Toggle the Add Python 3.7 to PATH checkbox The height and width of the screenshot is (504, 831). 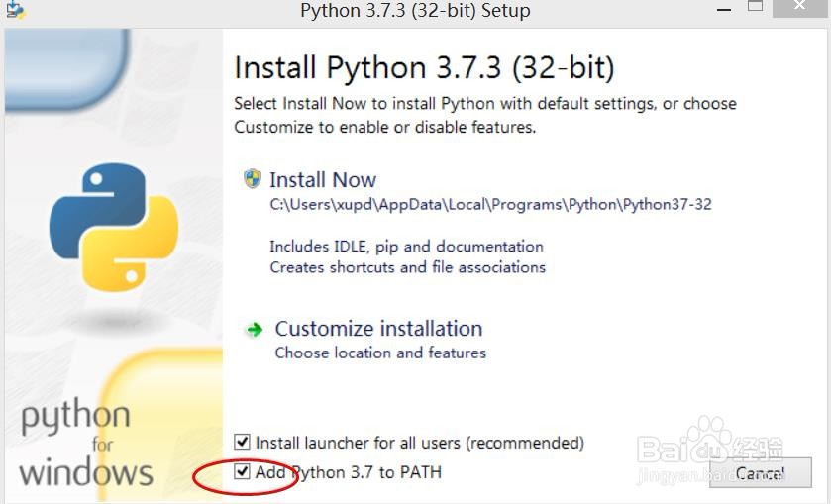pyautogui.click(x=243, y=472)
